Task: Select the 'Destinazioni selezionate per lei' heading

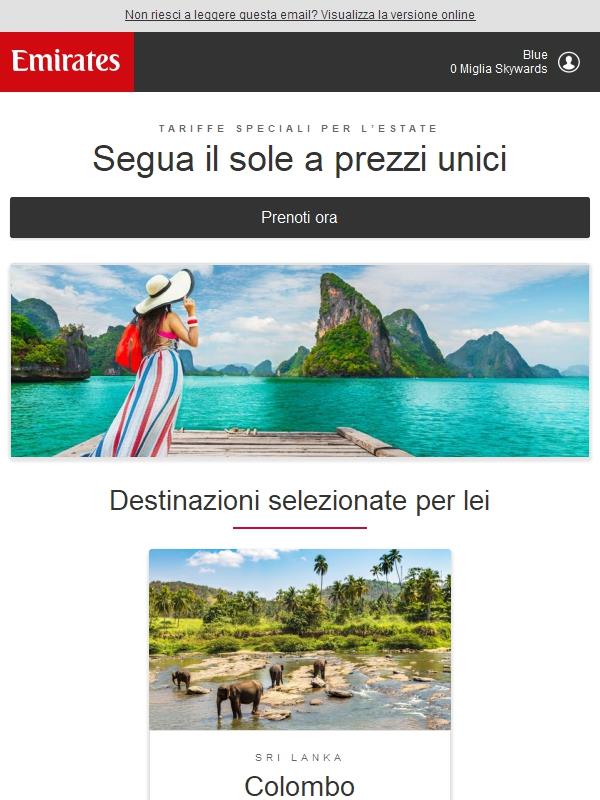Action: click(x=300, y=501)
